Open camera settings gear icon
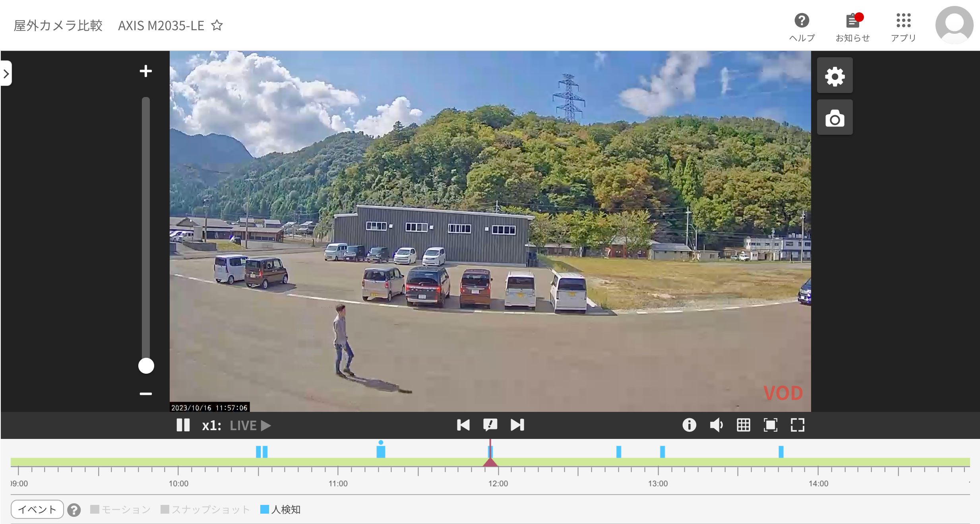This screenshot has height=524, width=980. (x=835, y=76)
